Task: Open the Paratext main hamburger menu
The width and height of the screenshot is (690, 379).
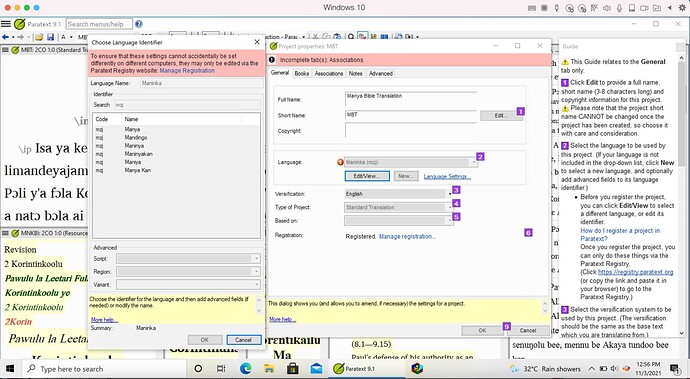Action: [6, 24]
